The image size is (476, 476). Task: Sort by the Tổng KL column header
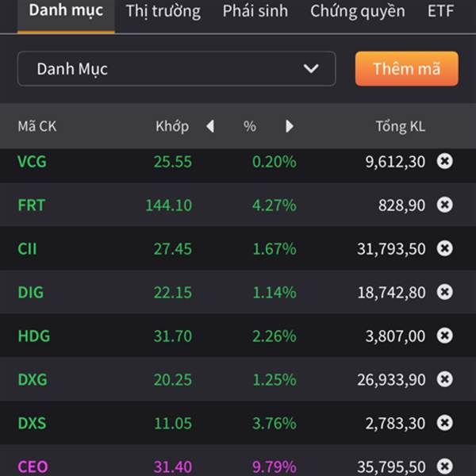click(x=400, y=126)
